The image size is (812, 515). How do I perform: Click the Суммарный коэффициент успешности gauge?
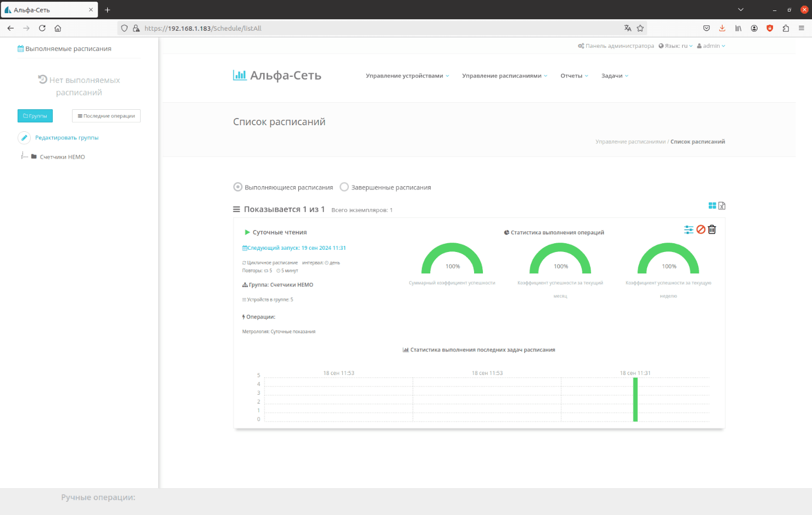point(452,259)
